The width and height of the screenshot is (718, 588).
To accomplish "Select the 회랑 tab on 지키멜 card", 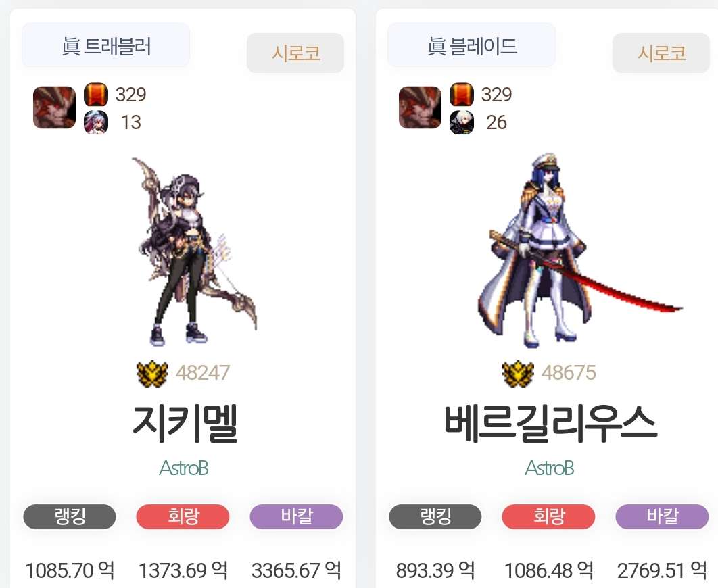I will click(183, 516).
